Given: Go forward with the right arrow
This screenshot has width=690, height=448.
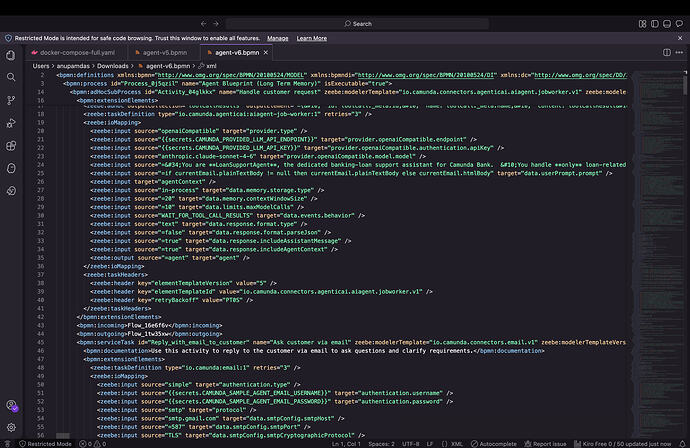Looking at the screenshot, I should point(216,24).
